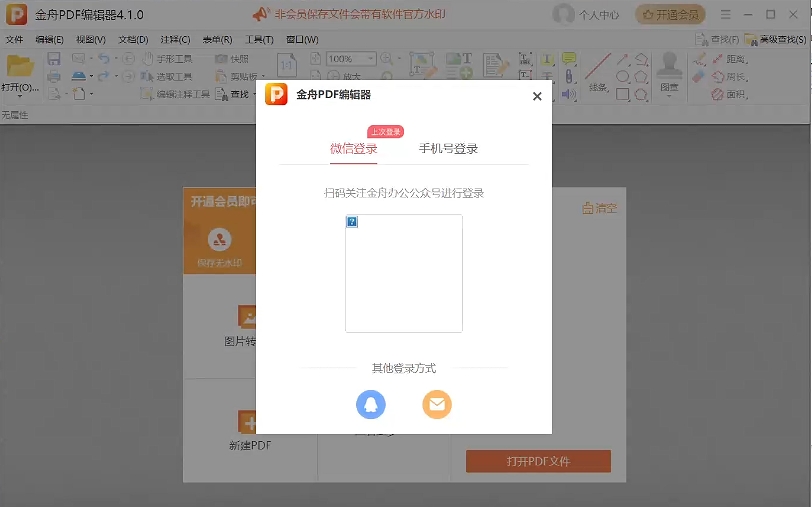Open 个人中心 in title bar
The height and width of the screenshot is (507, 812).
pyautogui.click(x=586, y=15)
